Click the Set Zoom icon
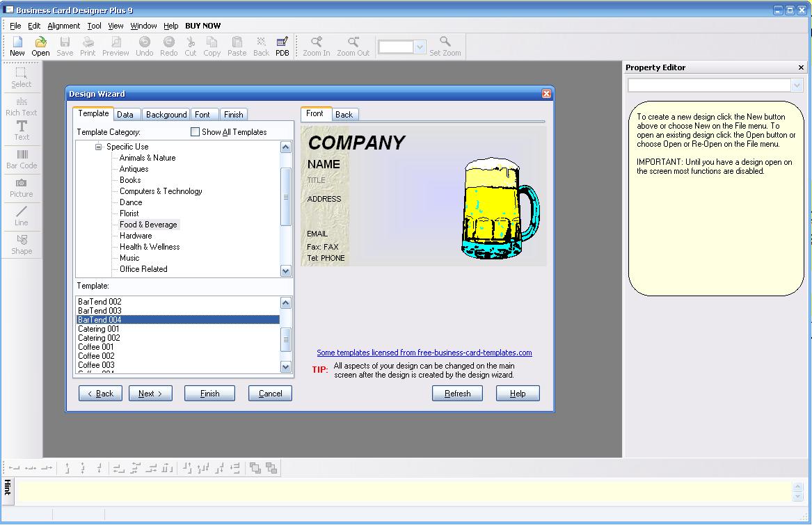The width and height of the screenshot is (812, 525). tap(445, 46)
